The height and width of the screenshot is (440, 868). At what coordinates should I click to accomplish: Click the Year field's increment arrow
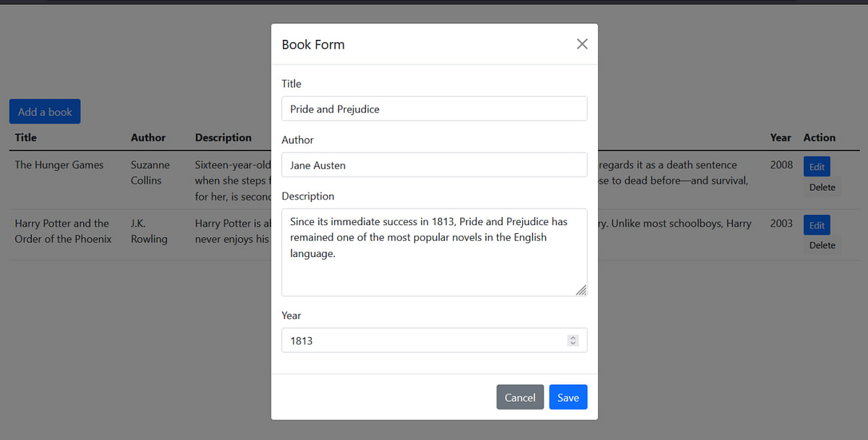click(x=573, y=337)
